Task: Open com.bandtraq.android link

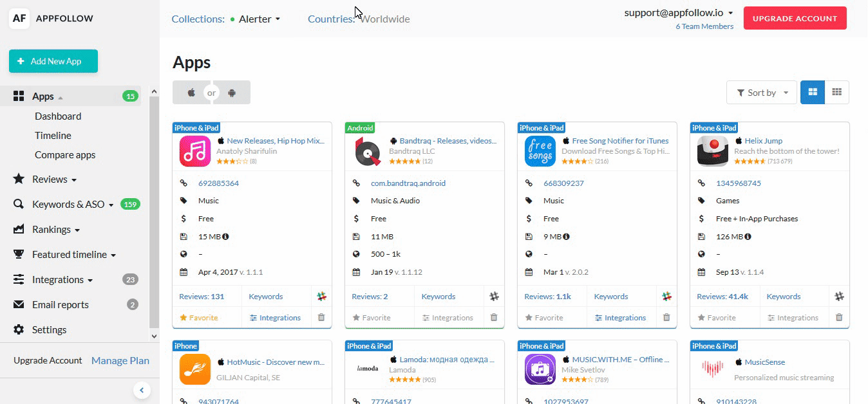Action: pos(408,183)
